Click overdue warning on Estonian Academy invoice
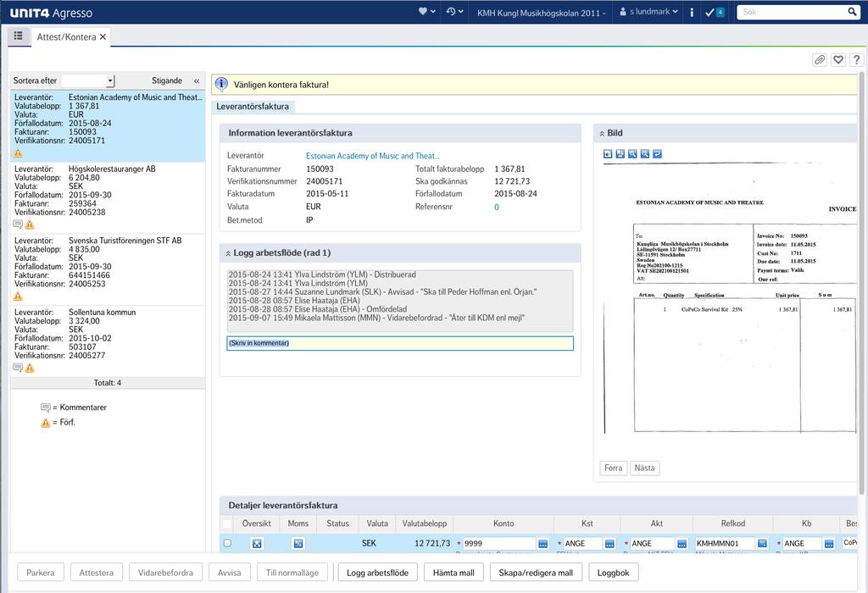The width and height of the screenshot is (868, 593). coord(18,152)
